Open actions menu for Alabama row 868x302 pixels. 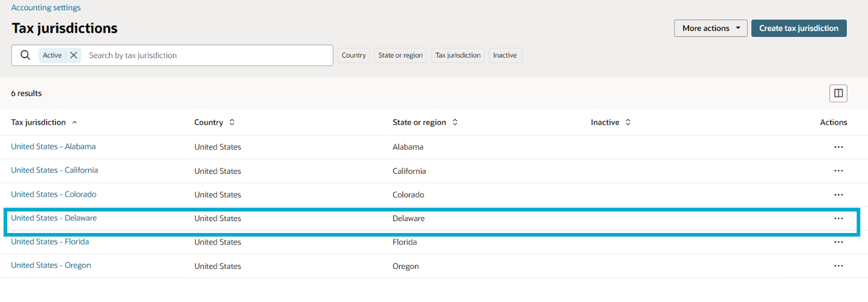[839, 147]
